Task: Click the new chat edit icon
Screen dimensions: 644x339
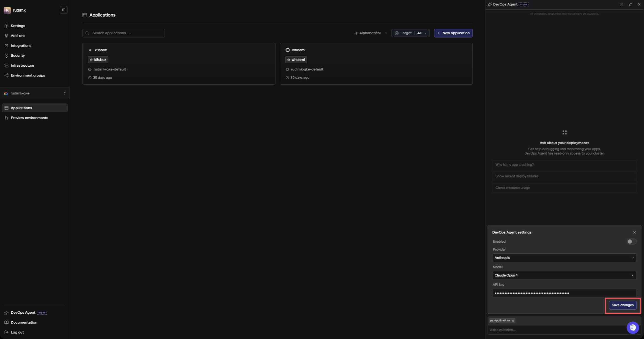Action: (621, 4)
